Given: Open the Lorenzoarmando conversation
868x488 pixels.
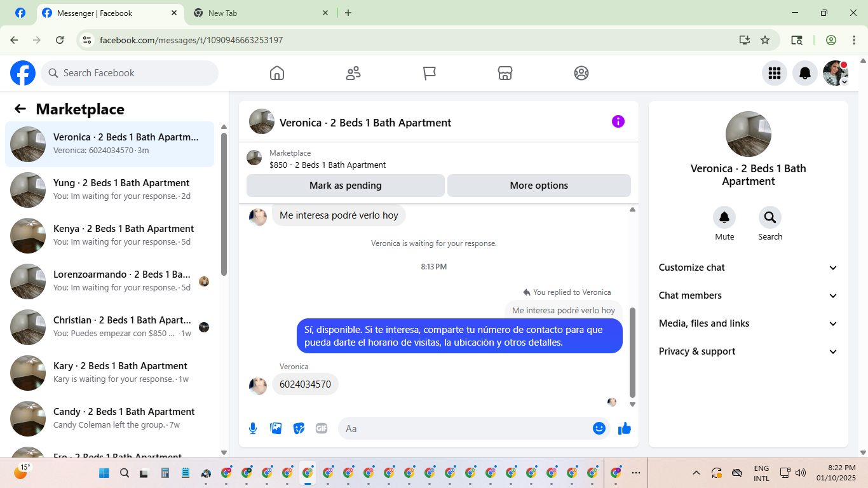Looking at the screenshot, I should click(110, 281).
